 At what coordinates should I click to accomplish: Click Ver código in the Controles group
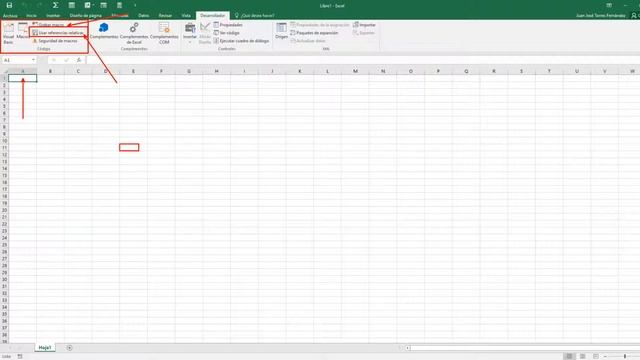tap(227, 33)
